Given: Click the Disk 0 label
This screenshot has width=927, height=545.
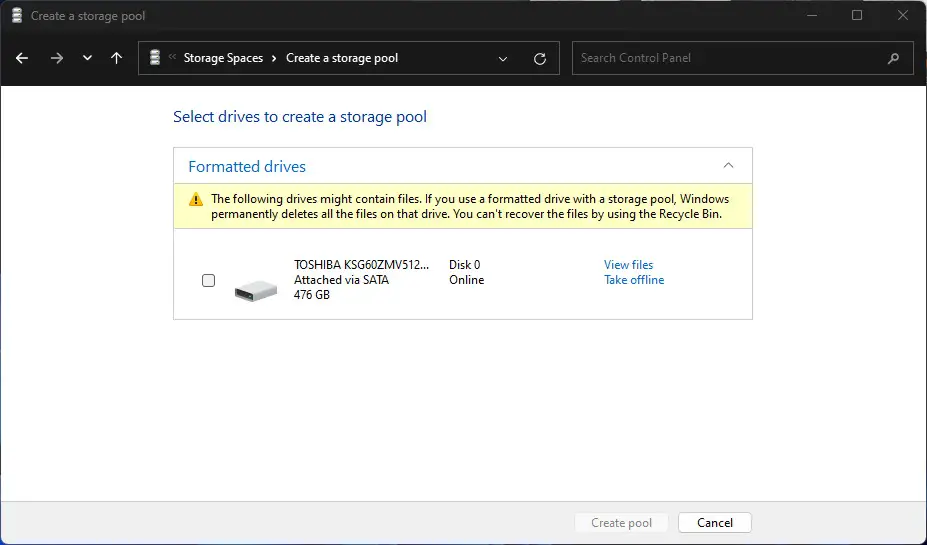Looking at the screenshot, I should tap(465, 264).
